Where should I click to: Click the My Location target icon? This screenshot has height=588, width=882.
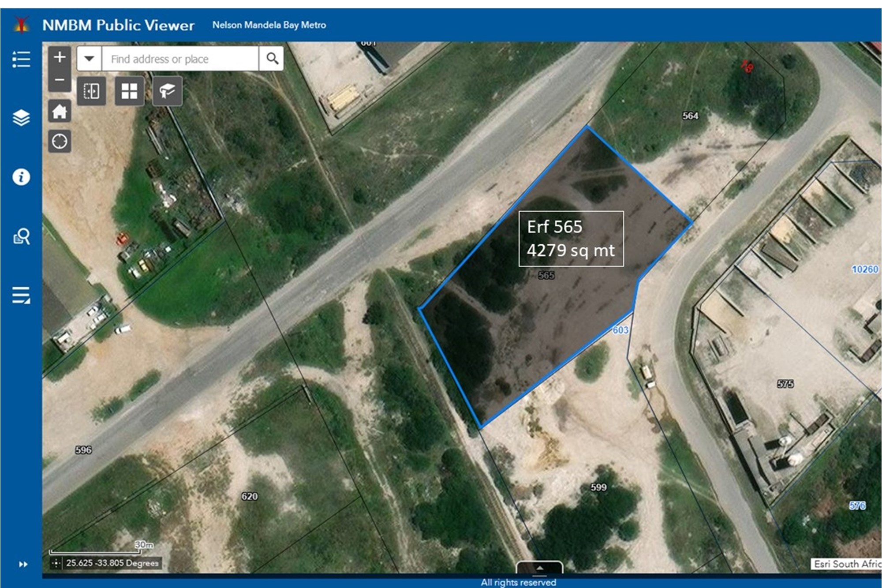[x=60, y=142]
